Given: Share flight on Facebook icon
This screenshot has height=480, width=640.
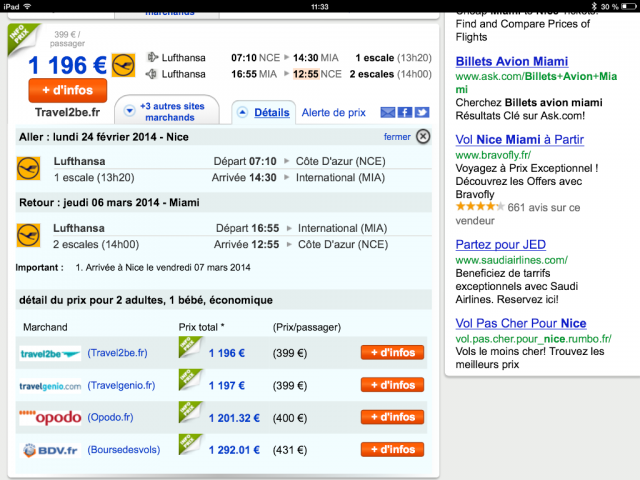Looking at the screenshot, I should point(404,112).
